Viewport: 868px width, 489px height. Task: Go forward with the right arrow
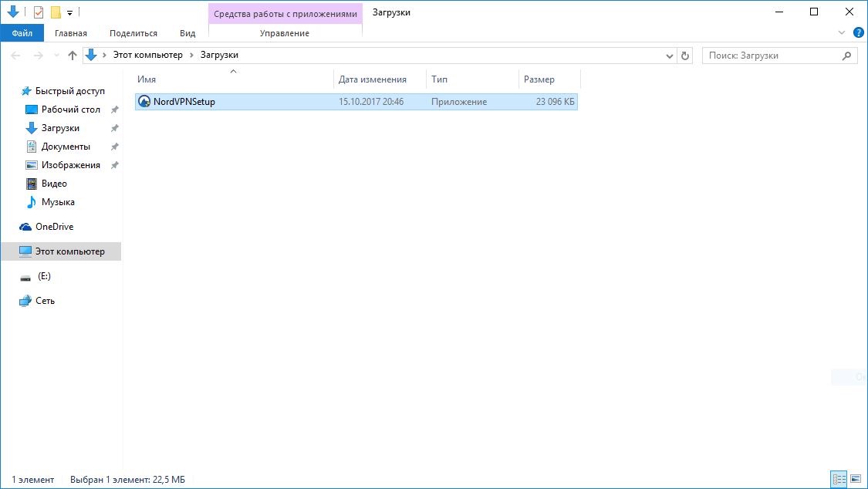point(39,56)
